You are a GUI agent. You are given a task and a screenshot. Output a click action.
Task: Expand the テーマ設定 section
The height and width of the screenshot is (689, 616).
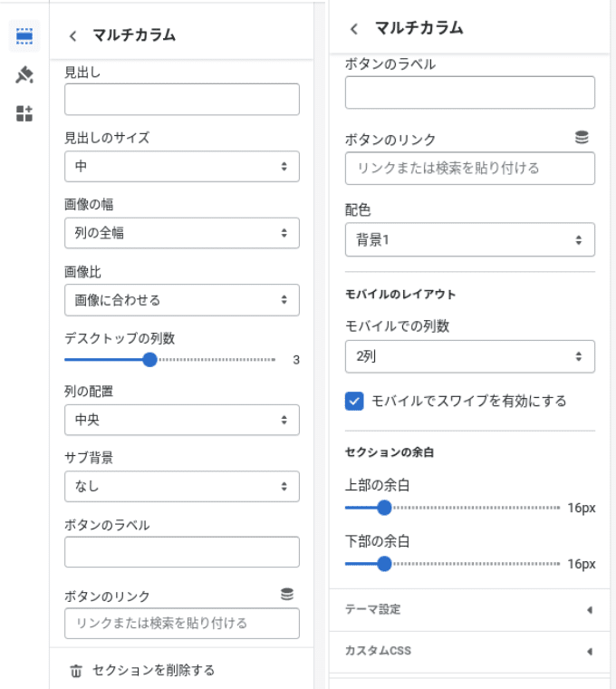pos(469,610)
